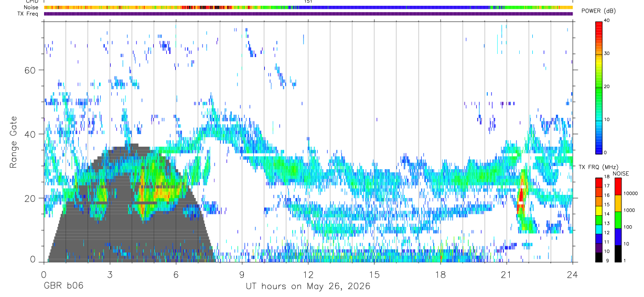Screen dimensions: 644x297
Task: Click the TX Freq row label at top left
Action: pos(28,14)
